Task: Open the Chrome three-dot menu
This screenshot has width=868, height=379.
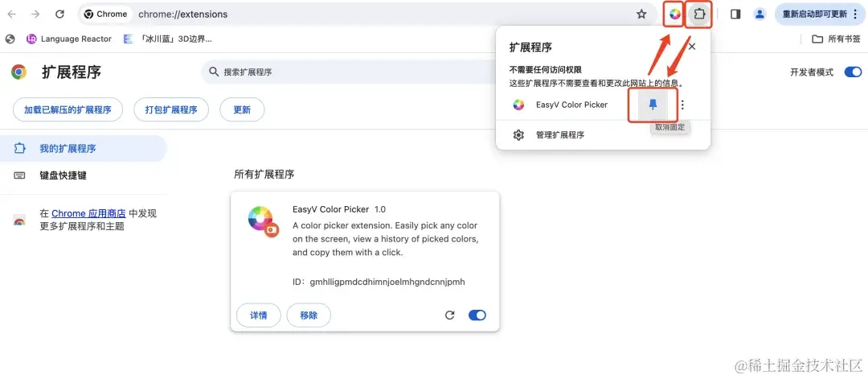Action: point(856,14)
